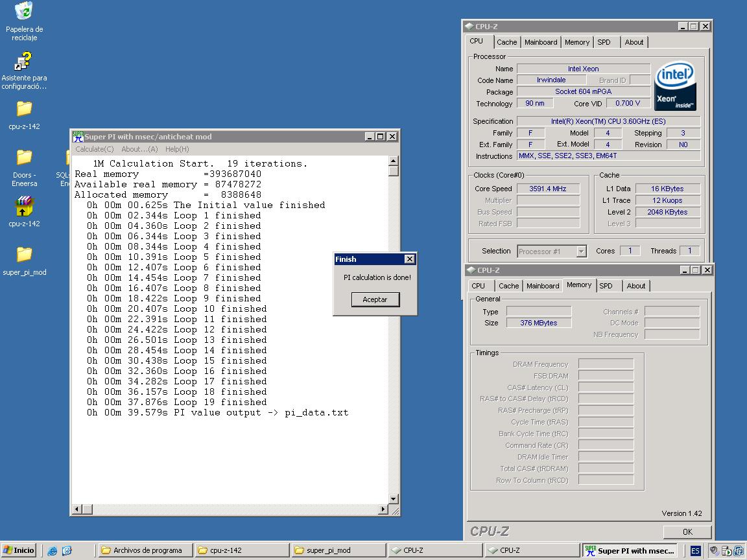Click the Super PI title bar icon
The height and width of the screenshot is (560, 747).
point(78,137)
